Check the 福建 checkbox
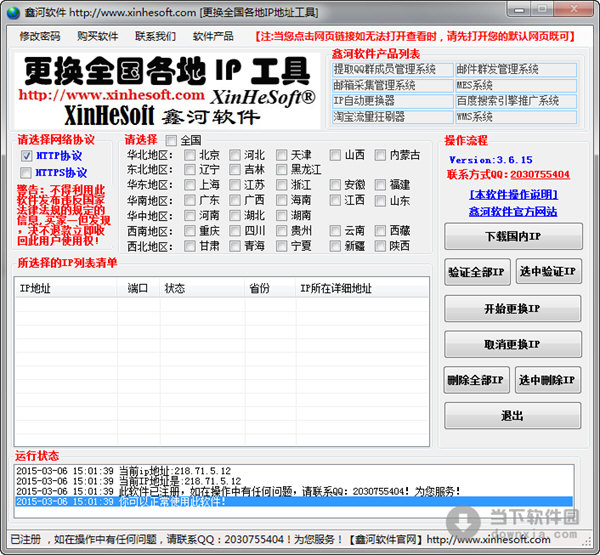 pyautogui.click(x=380, y=185)
